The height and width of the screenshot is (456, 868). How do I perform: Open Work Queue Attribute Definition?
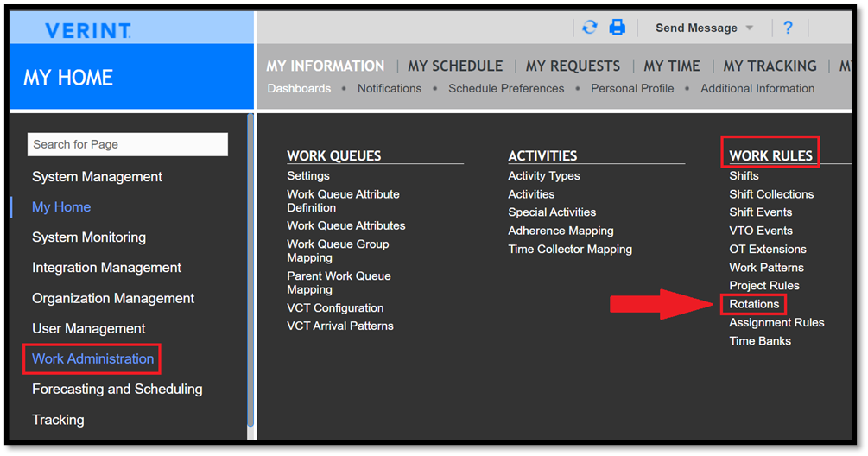(343, 201)
